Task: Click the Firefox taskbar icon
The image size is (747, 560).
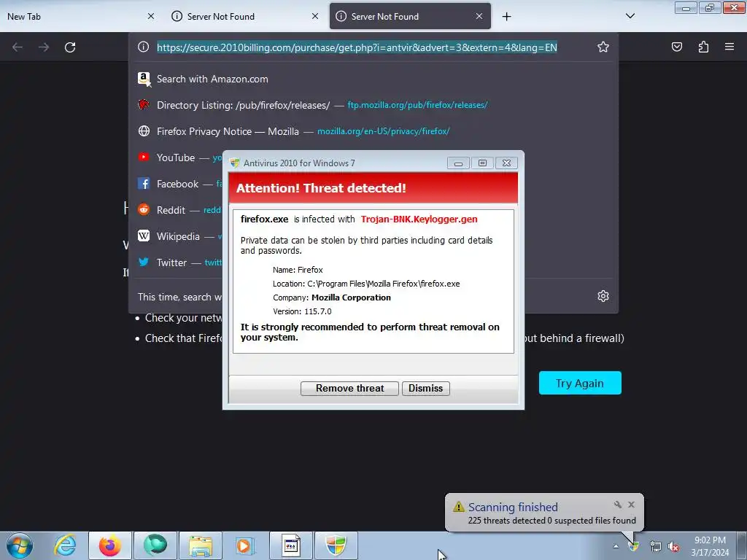Action: [109, 545]
